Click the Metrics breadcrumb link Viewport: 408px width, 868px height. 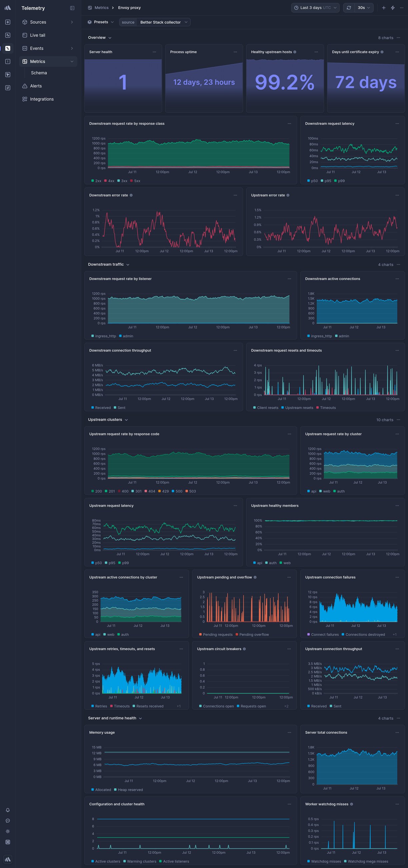[x=101, y=7]
